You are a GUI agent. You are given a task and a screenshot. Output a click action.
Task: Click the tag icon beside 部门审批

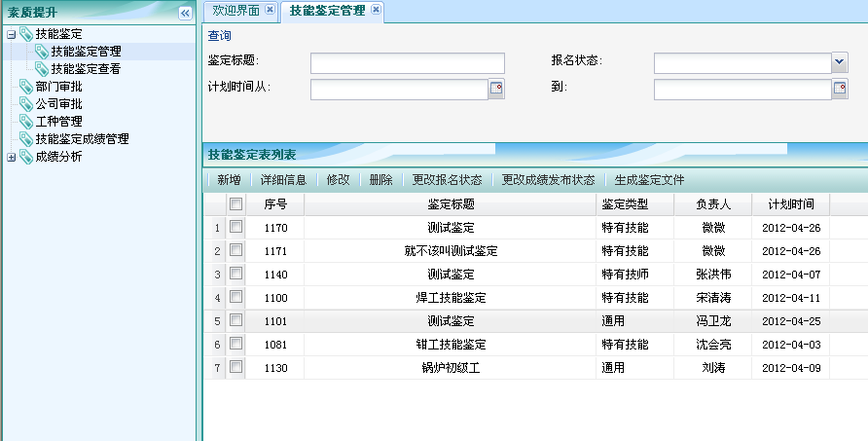coord(26,87)
